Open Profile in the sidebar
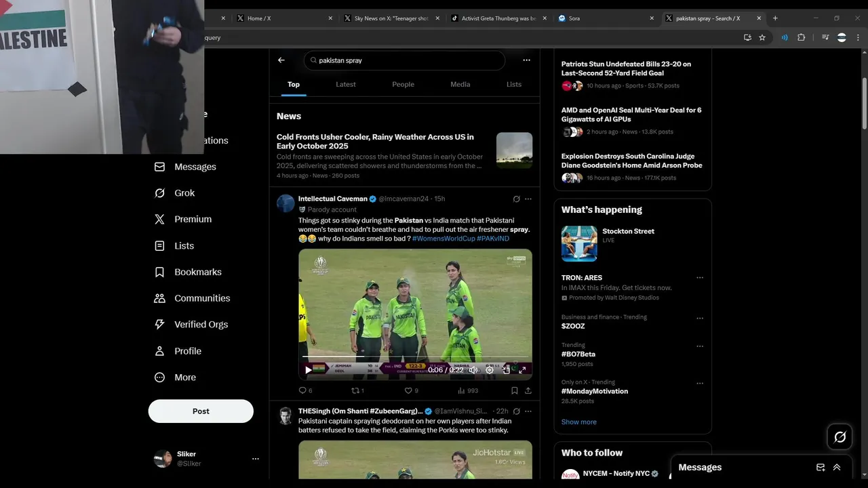 pyautogui.click(x=178, y=351)
